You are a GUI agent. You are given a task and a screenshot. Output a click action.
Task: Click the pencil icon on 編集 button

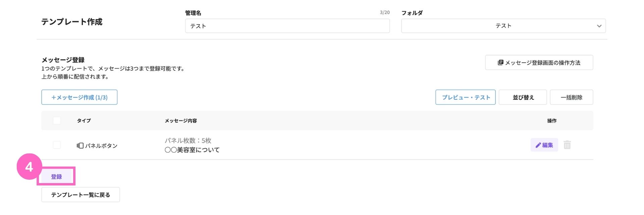[x=538, y=145]
